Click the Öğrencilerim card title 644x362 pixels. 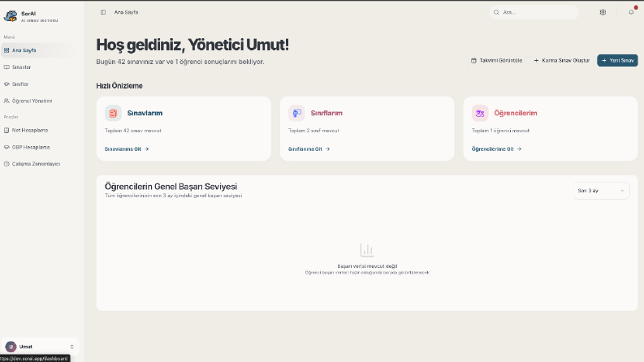click(x=516, y=114)
